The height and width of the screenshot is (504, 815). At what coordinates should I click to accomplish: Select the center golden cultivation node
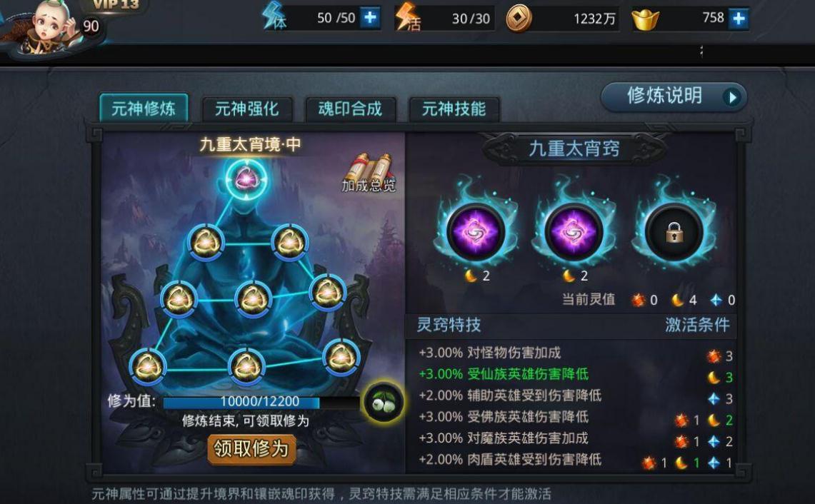253,299
